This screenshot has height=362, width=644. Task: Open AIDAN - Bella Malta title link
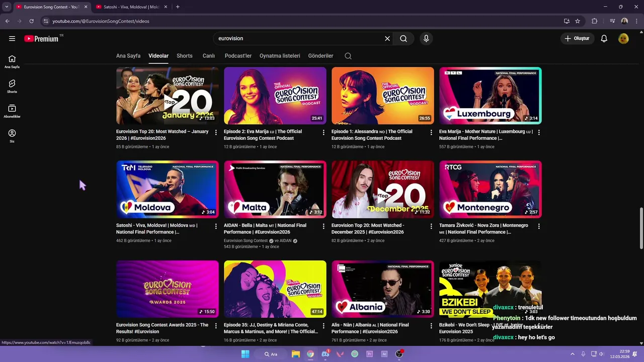(265, 229)
